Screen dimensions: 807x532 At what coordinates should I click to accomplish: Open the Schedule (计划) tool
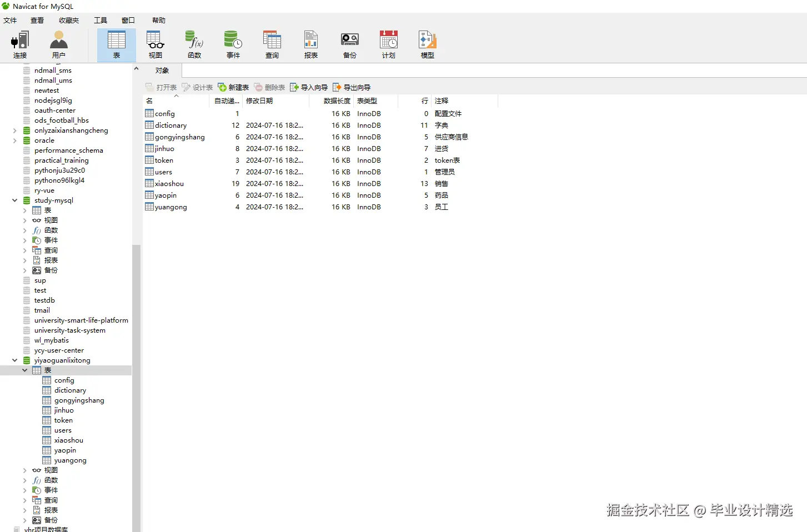389,45
